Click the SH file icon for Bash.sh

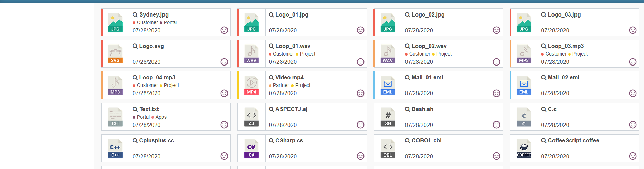[x=388, y=117]
